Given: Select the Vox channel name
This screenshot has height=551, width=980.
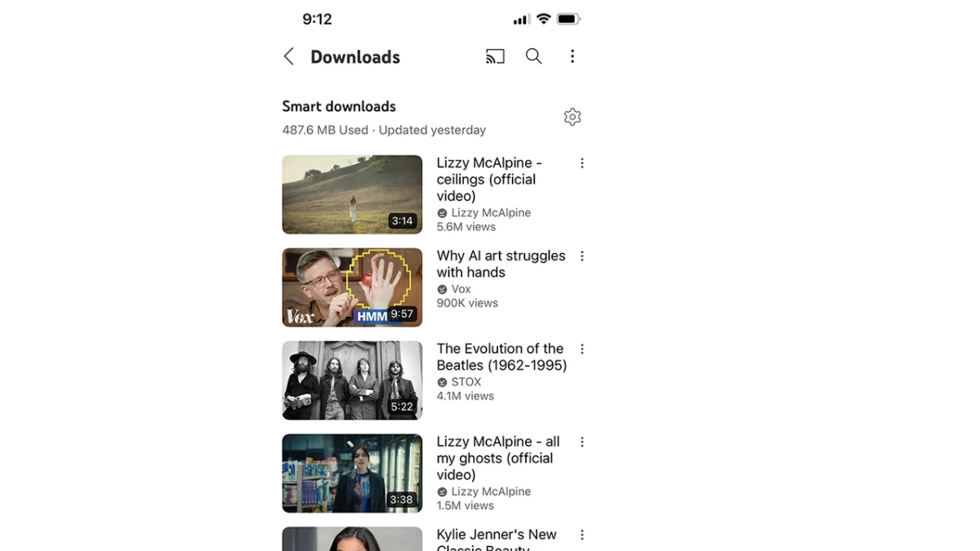Looking at the screenshot, I should pos(460,288).
